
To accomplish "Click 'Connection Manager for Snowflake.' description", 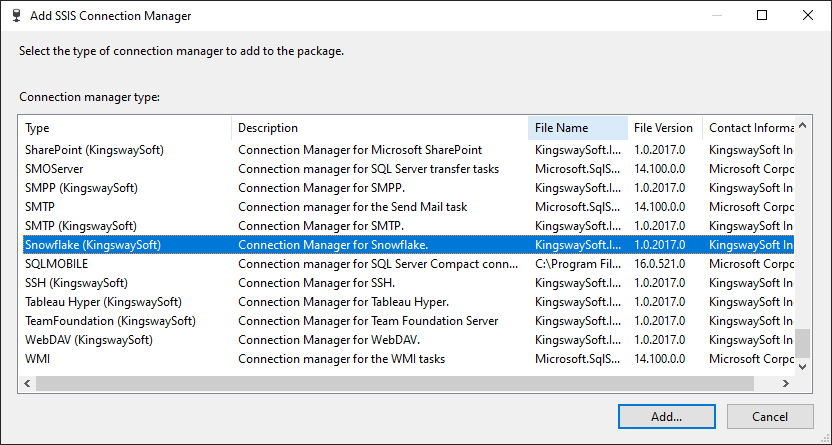I will 333,245.
